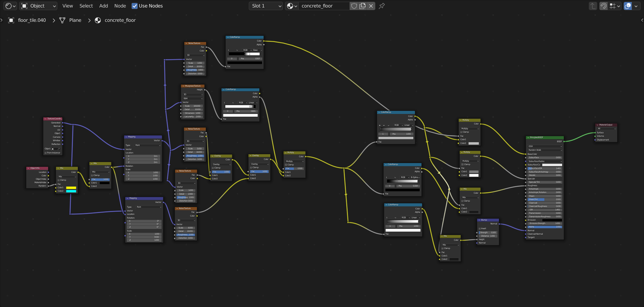Open the overlays options dropdown arrow
Screen dimensions: 644x307
tap(637, 6)
